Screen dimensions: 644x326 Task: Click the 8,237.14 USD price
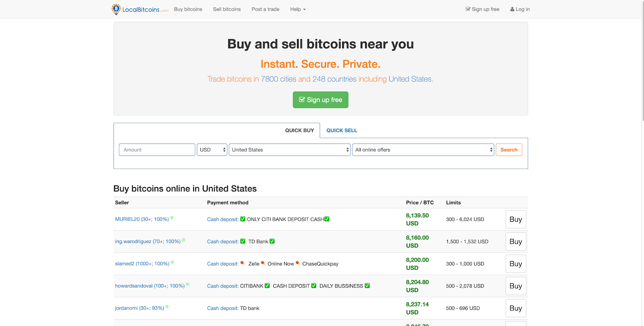point(417,308)
